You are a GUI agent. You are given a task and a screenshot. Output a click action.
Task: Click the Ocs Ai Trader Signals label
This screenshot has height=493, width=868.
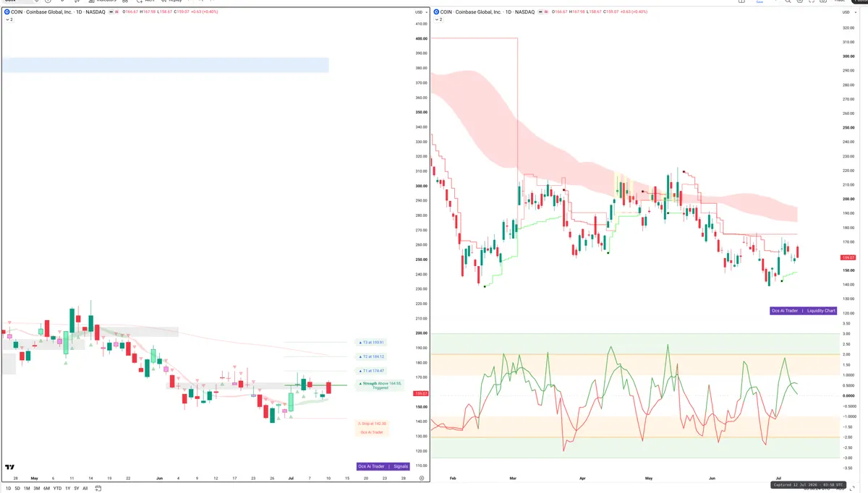383,466
